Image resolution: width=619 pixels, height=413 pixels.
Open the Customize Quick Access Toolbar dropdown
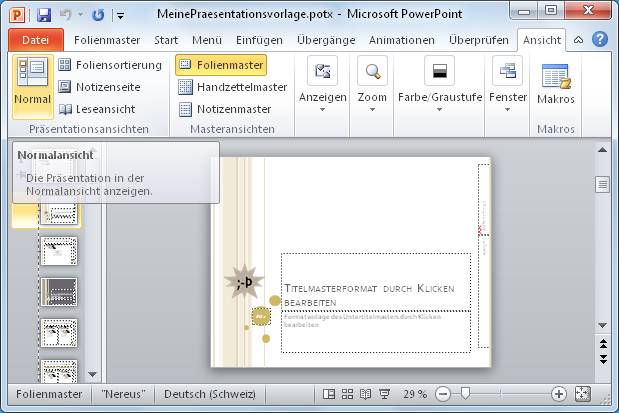[x=120, y=16]
